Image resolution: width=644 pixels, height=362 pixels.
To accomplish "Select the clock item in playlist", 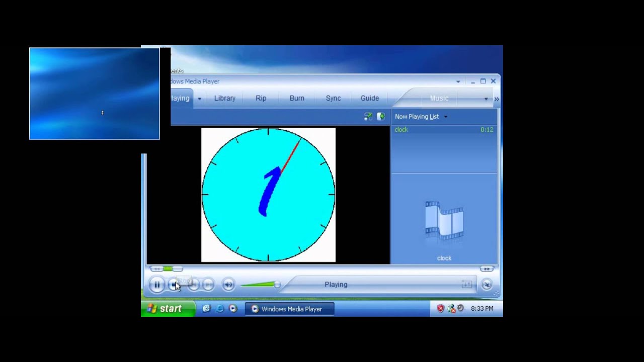I will pyautogui.click(x=444, y=130).
